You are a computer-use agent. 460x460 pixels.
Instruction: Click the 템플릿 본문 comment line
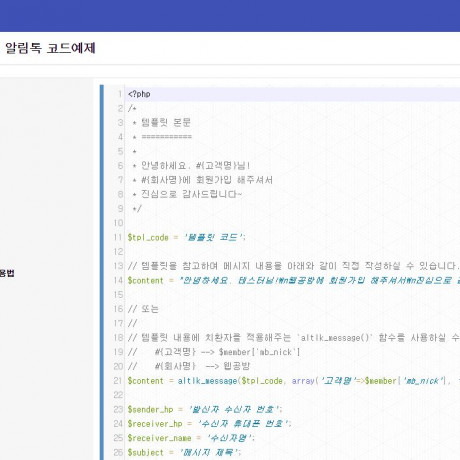[x=161, y=123]
